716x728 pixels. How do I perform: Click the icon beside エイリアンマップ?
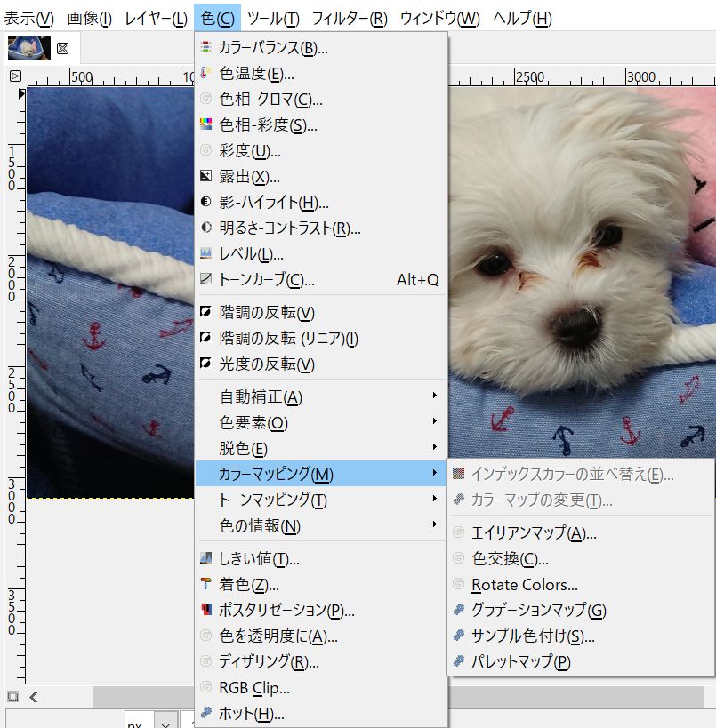coord(459,532)
